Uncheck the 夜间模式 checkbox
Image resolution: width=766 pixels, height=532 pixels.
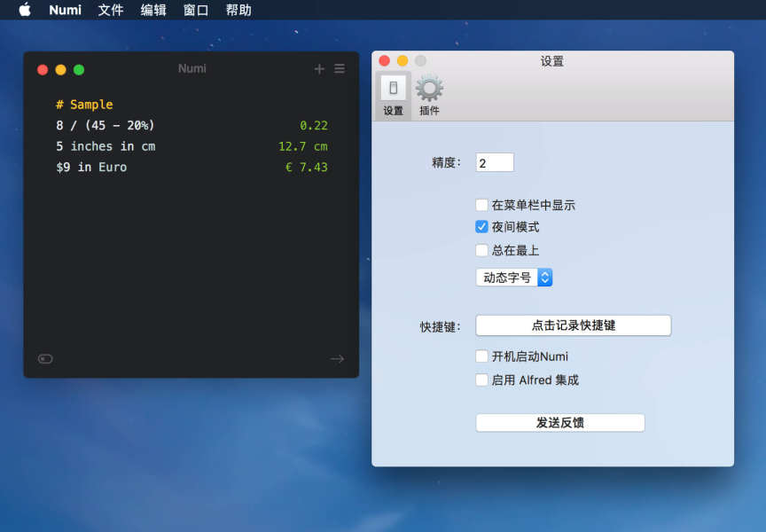click(x=481, y=227)
